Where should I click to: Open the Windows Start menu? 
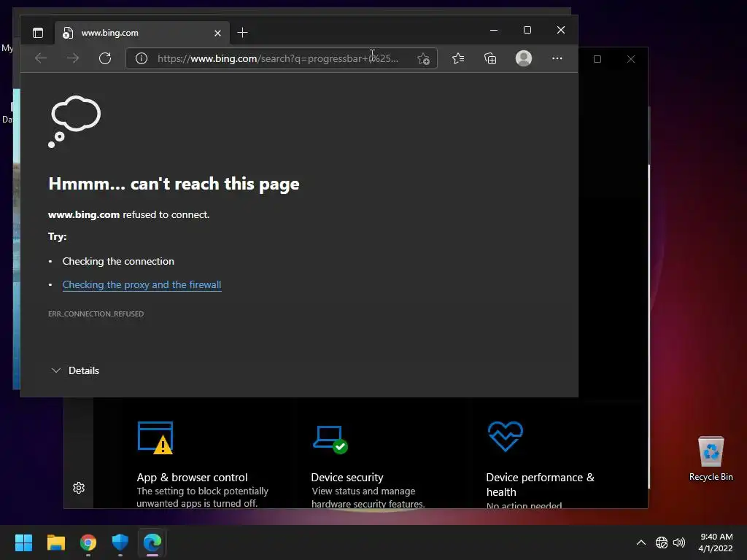23,542
